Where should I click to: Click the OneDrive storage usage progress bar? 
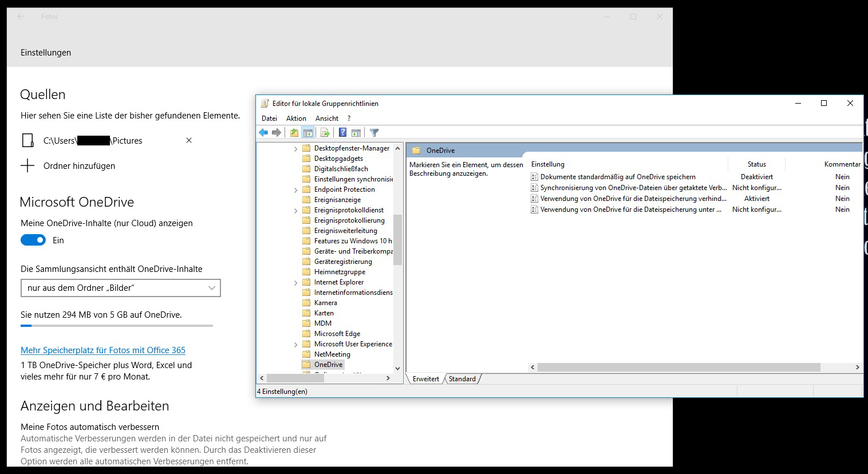117,326
